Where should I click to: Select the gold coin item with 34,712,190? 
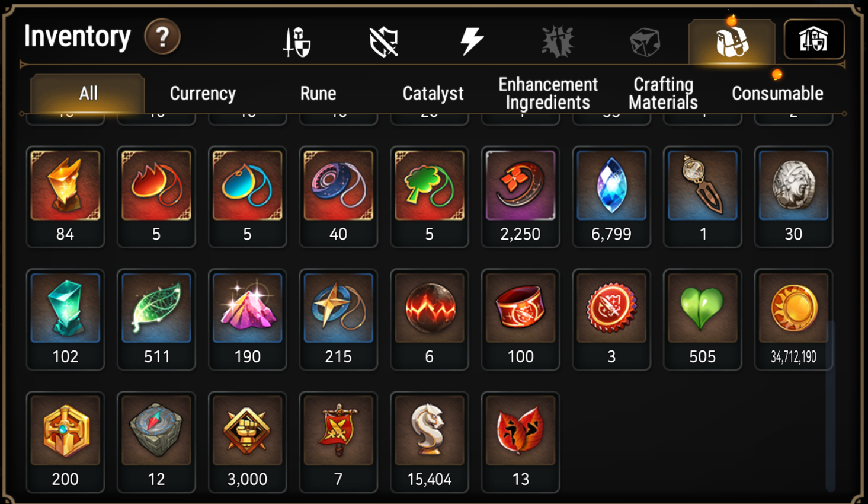click(793, 320)
